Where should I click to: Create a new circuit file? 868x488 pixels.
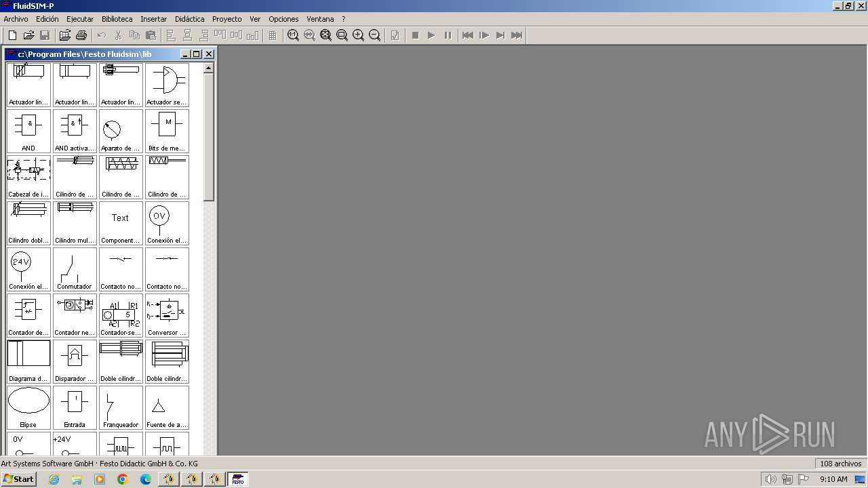(x=12, y=35)
